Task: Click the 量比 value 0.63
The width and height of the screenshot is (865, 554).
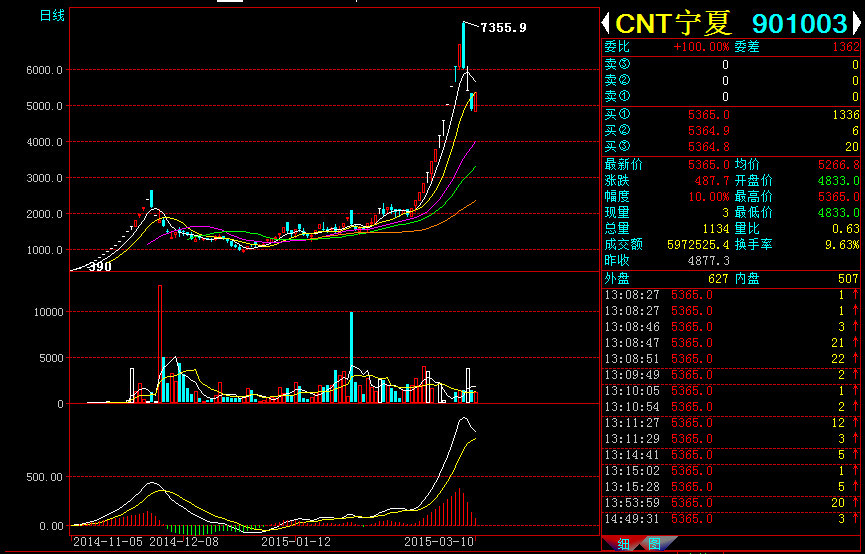Action: (846, 228)
